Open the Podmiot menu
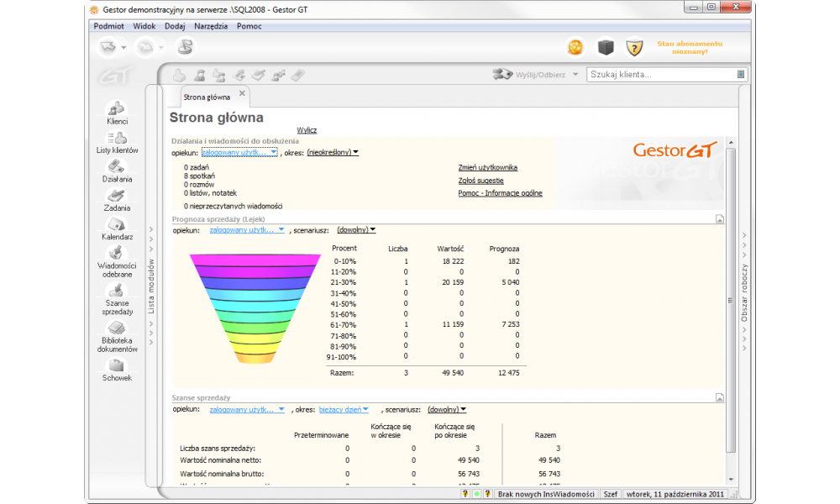The width and height of the screenshot is (840, 504). pos(108,26)
